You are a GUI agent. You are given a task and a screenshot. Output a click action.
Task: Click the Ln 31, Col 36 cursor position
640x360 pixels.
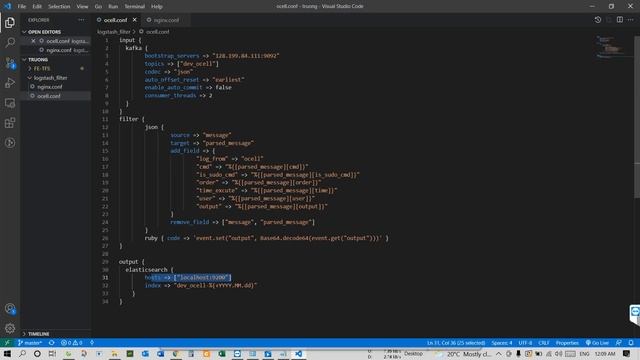click(456, 343)
